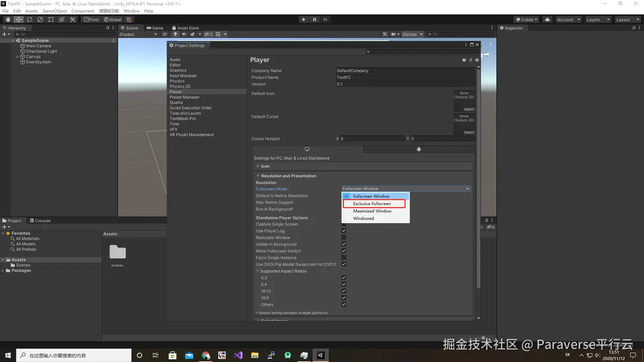Click the Pause button
The width and height of the screenshot is (644, 362).
pyautogui.click(x=314, y=20)
